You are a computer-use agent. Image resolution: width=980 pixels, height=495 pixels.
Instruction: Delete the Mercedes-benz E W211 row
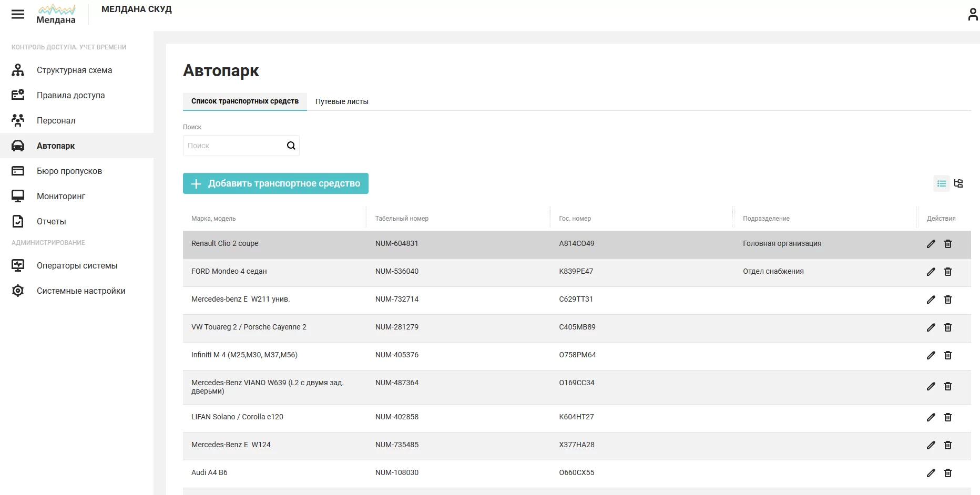(948, 300)
